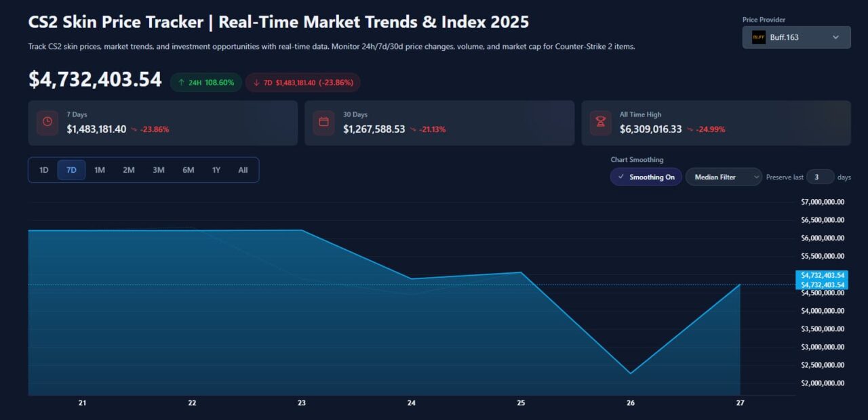Show the All time range
868x420 pixels.
(x=243, y=170)
